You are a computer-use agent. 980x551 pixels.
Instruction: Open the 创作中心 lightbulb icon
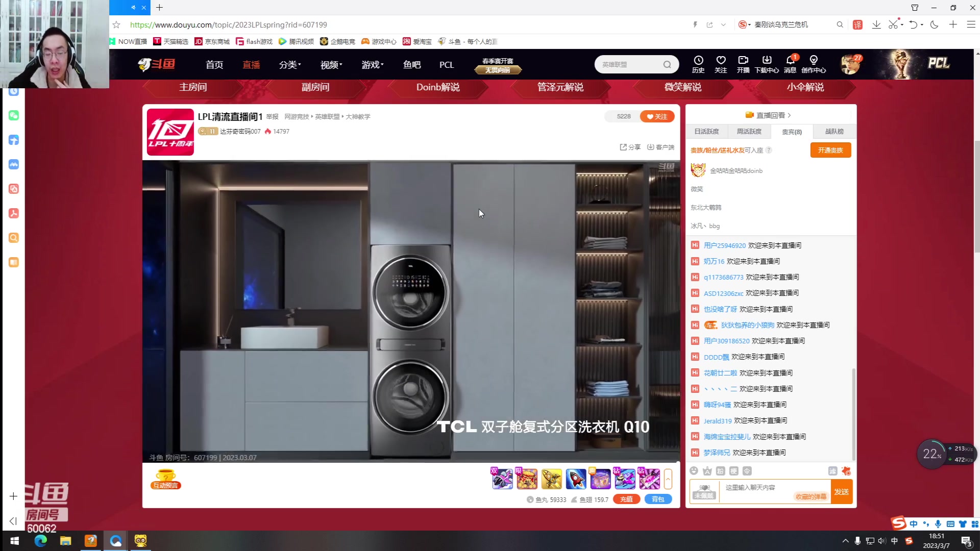(814, 64)
